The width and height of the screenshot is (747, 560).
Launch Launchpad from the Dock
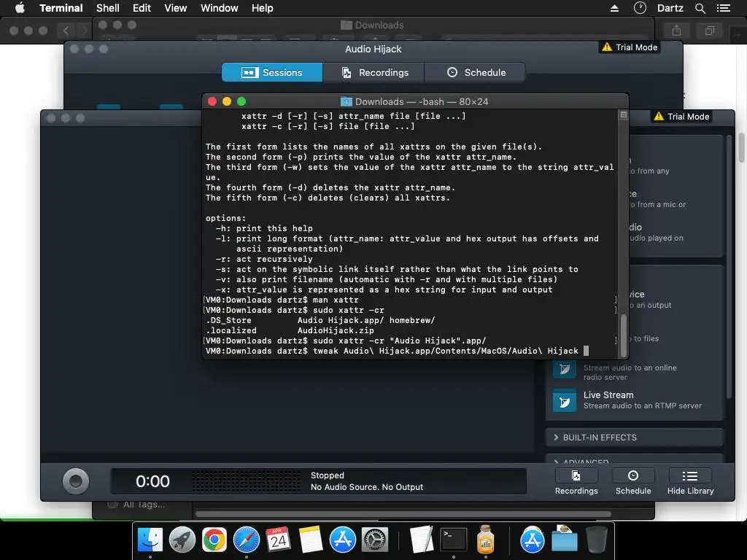tap(182, 540)
